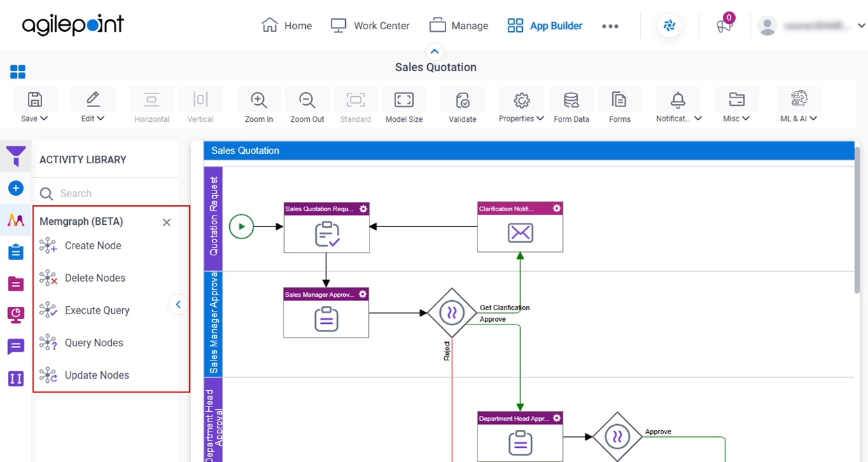Open the more options ellipsis menu
This screenshot has height=462, width=868.
pyautogui.click(x=610, y=26)
